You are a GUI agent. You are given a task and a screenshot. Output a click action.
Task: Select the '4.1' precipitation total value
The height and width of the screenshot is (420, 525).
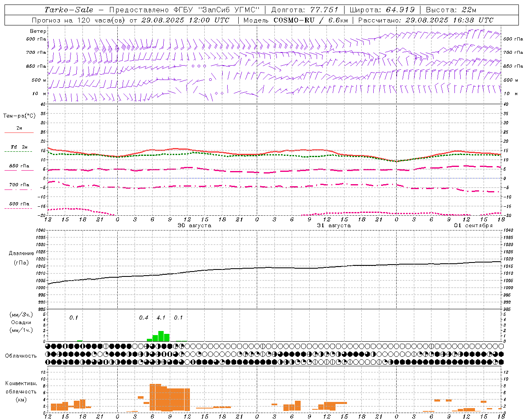[x=161, y=317]
